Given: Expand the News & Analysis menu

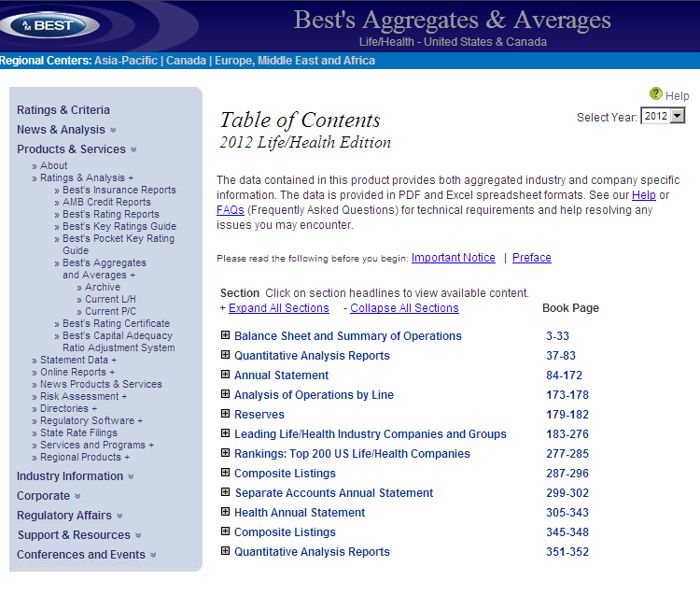Looking at the screenshot, I should [66, 130].
